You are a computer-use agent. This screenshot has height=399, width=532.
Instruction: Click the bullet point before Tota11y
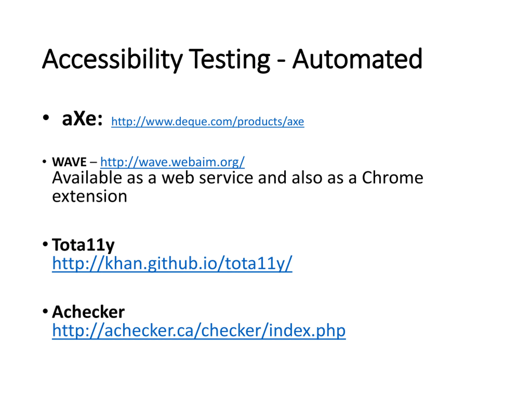[45, 244]
